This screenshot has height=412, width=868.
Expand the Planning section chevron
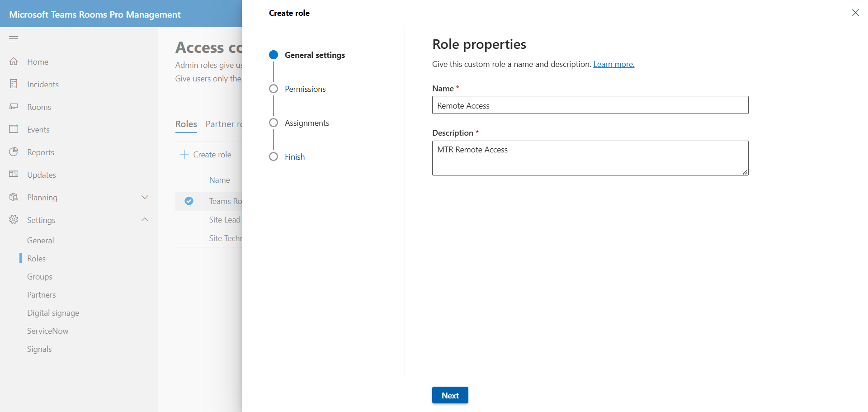tap(145, 197)
